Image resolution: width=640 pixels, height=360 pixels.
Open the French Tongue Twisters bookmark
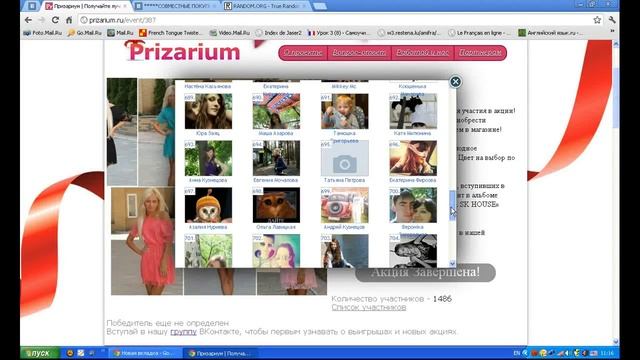[x=170, y=33]
